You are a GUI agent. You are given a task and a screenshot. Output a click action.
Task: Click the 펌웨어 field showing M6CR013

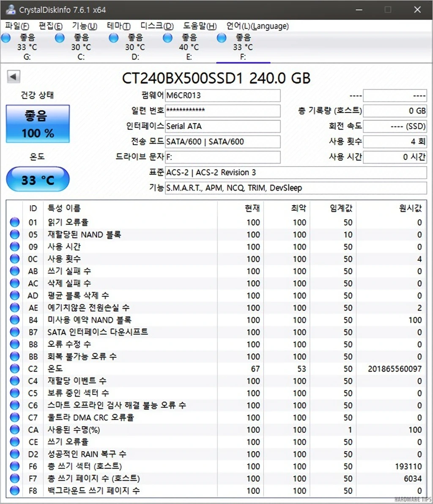[x=222, y=96]
